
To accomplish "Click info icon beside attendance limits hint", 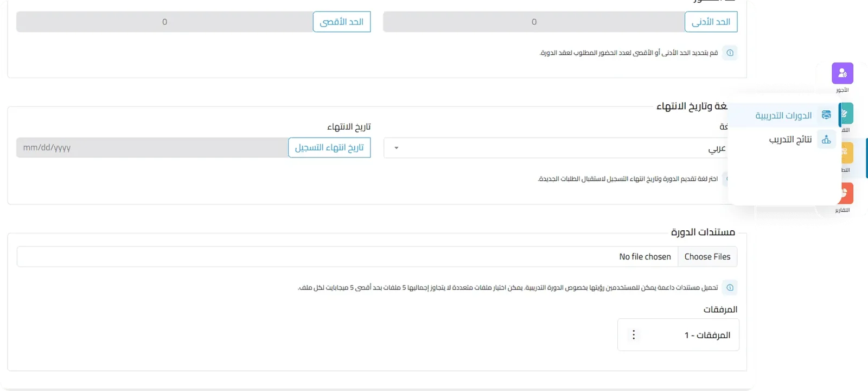I will (730, 53).
